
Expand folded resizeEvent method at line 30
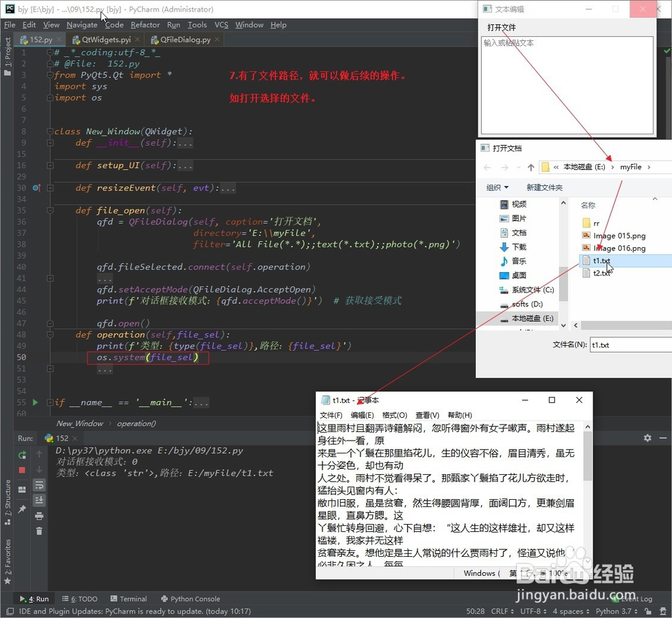(x=50, y=187)
